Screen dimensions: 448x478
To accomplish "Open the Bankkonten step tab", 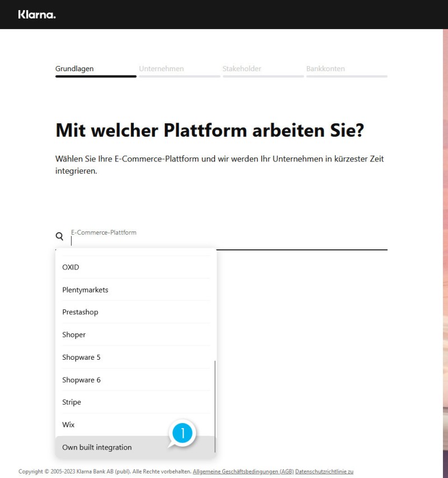I will coord(325,69).
